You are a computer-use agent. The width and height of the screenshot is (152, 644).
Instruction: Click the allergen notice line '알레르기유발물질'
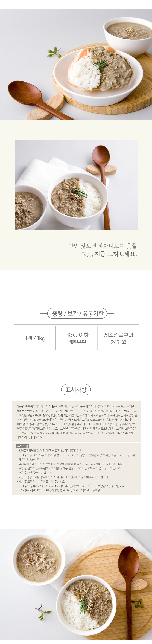pyautogui.click(x=50, y=451)
